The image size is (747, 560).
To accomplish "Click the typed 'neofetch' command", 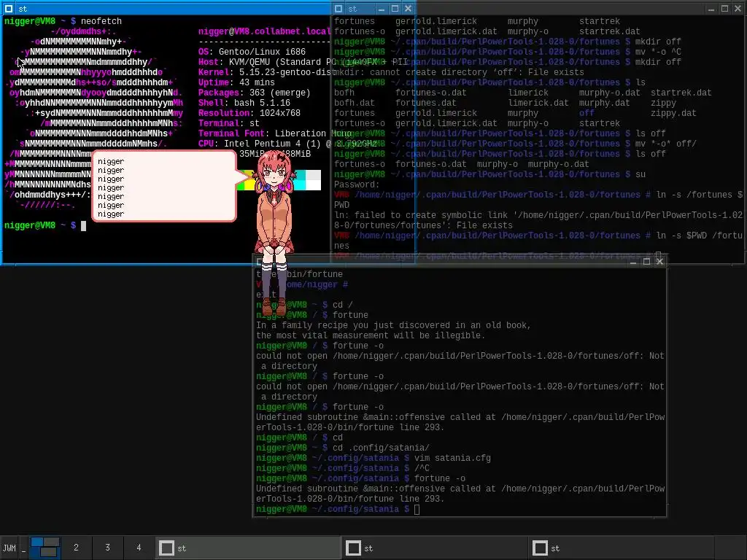I will point(101,21).
